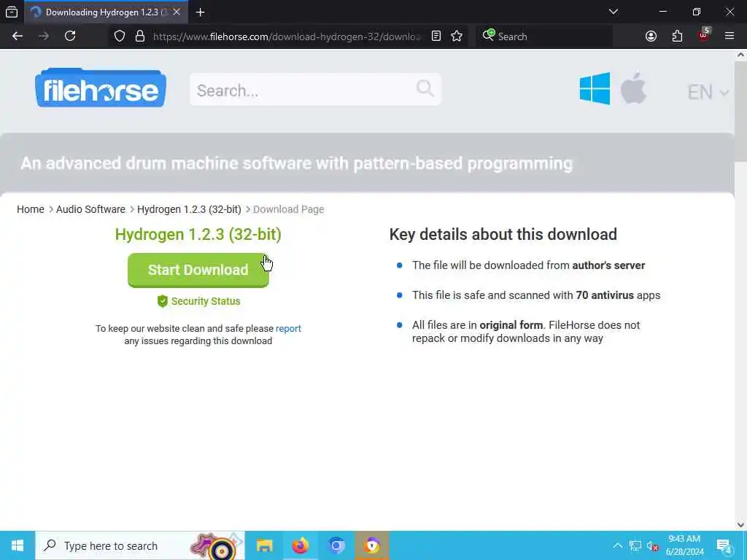The width and height of the screenshot is (747, 560).
Task: Click the scrollbar down arrow
Action: tap(740, 525)
